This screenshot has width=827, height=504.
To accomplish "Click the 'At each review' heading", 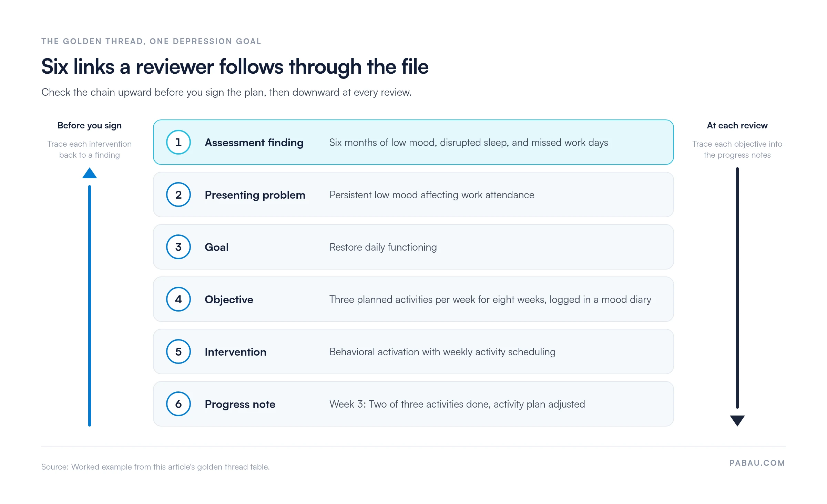I will point(737,125).
